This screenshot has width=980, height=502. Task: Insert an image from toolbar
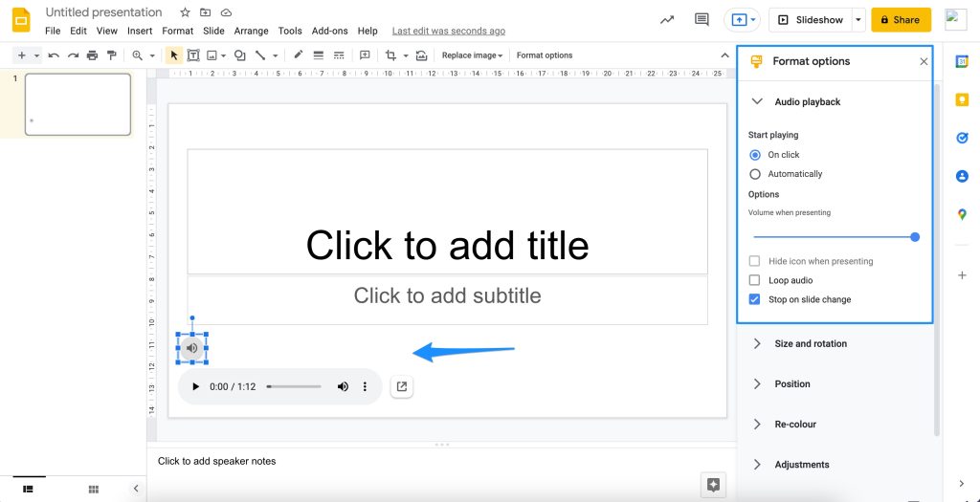[x=212, y=55]
